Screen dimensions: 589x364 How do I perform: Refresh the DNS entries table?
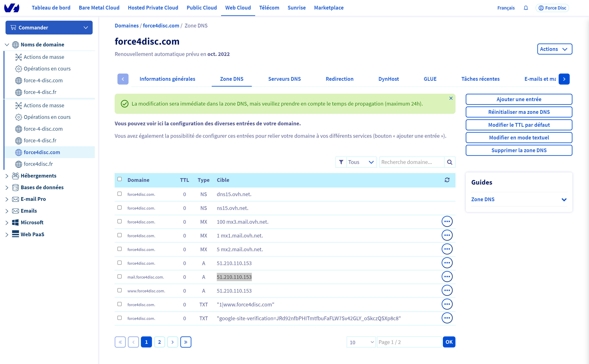pyautogui.click(x=447, y=180)
